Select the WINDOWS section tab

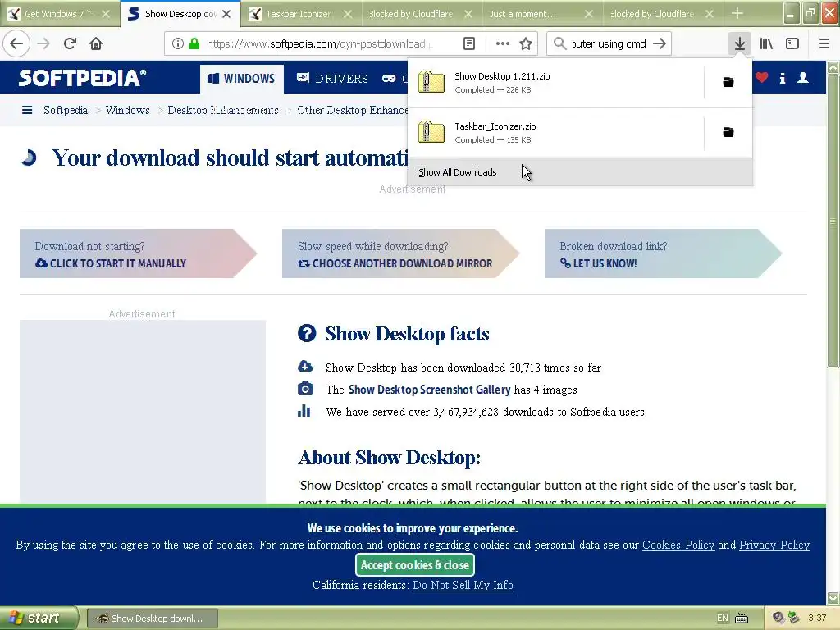click(x=242, y=79)
